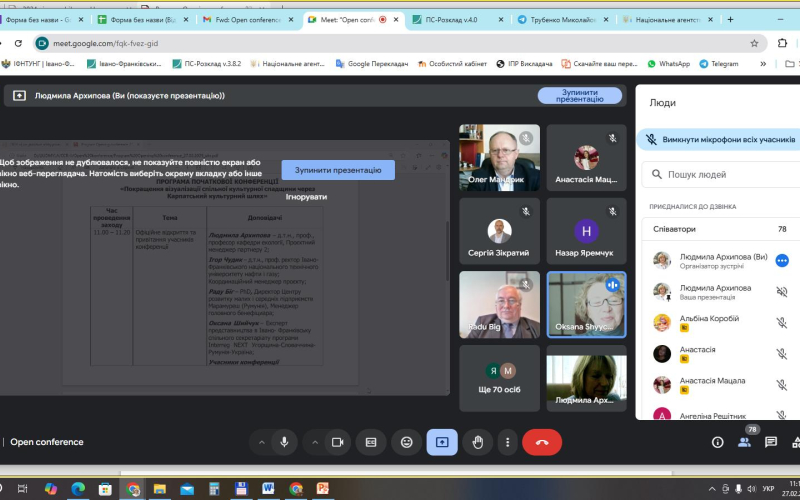Switch keyboard language УКР indicator
The image size is (800, 500).
click(x=768, y=489)
